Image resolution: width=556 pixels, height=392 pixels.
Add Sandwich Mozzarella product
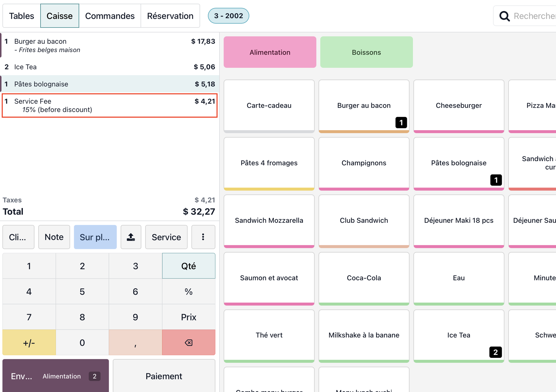pos(269,221)
